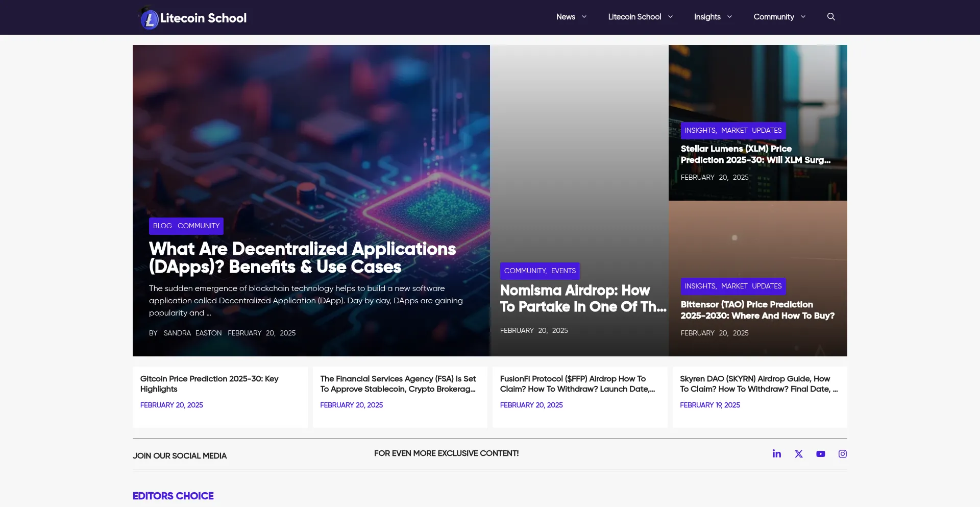Click FOR EVEN MORE EXCLUSIVE CONTENT text
980x507 pixels.
click(x=446, y=453)
